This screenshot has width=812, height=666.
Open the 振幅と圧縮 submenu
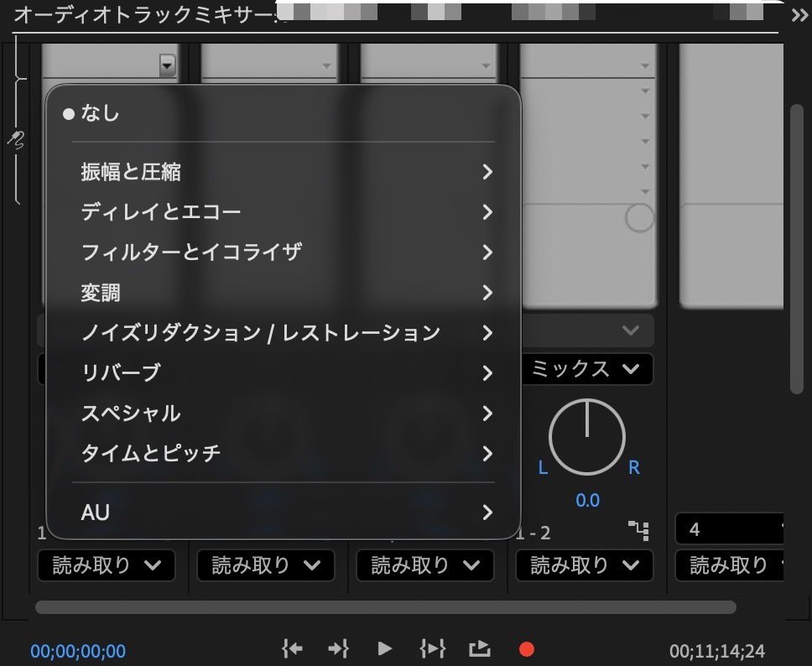click(284, 172)
